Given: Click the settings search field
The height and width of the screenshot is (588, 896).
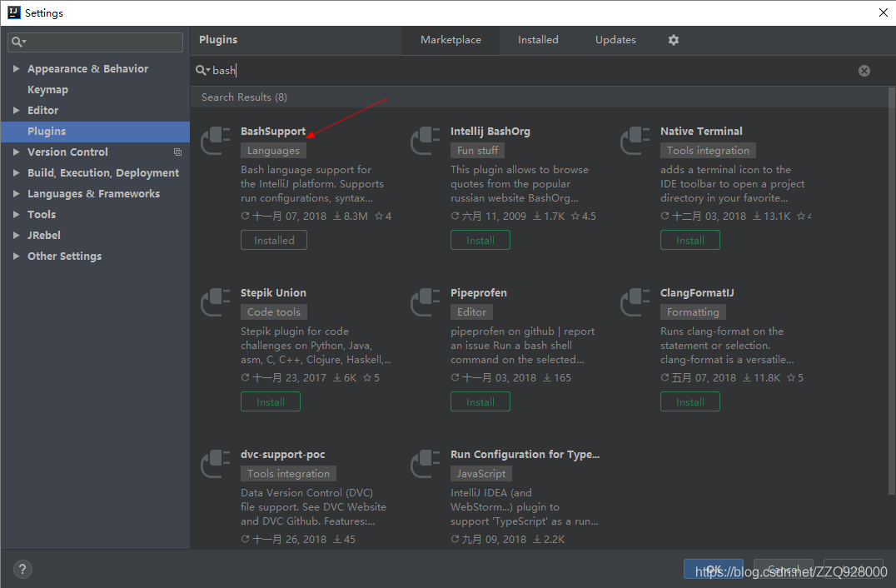Looking at the screenshot, I should click(96, 42).
